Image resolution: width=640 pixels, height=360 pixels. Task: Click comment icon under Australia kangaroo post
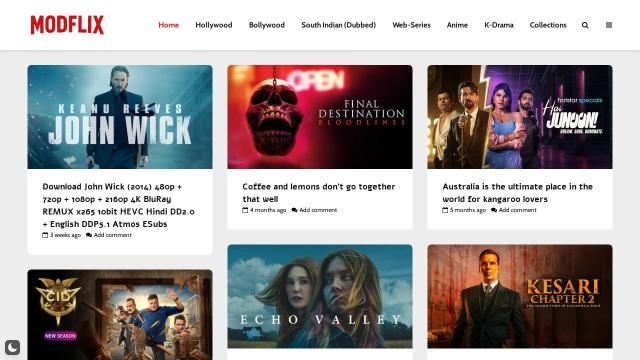coord(494,210)
